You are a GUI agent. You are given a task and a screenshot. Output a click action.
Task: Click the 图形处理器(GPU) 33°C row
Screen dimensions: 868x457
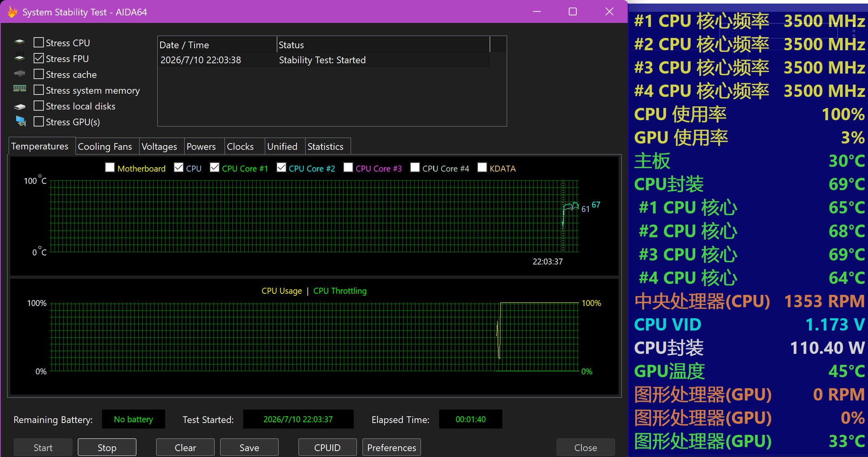[x=749, y=441]
